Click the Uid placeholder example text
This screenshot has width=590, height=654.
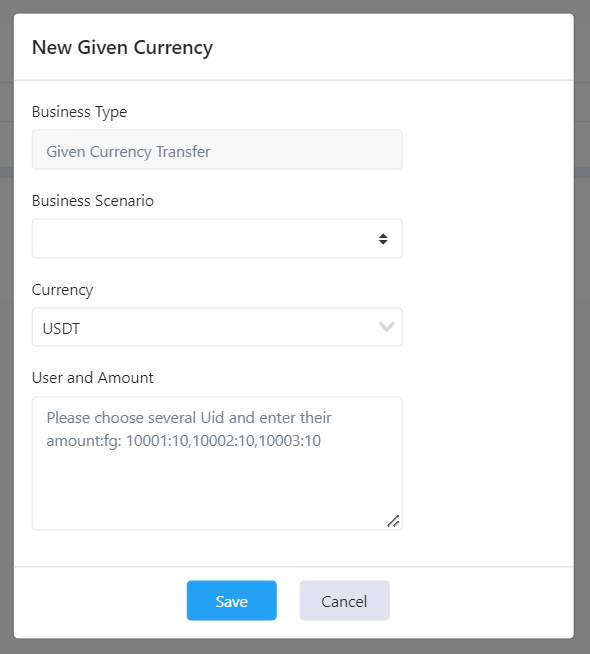(189, 429)
